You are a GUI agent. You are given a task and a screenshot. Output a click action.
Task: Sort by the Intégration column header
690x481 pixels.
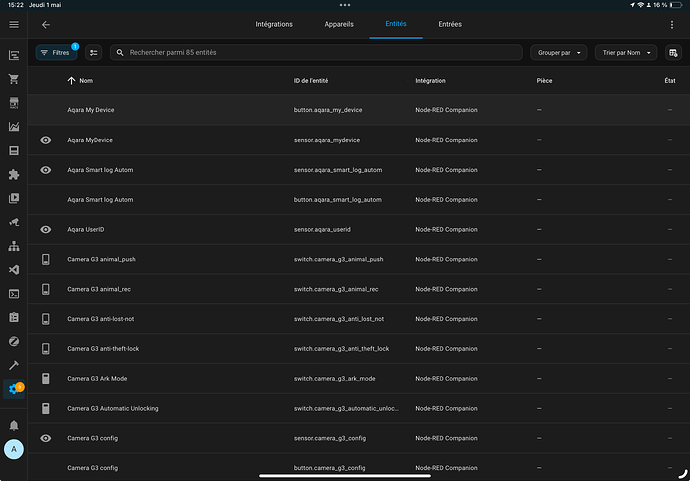pos(430,81)
